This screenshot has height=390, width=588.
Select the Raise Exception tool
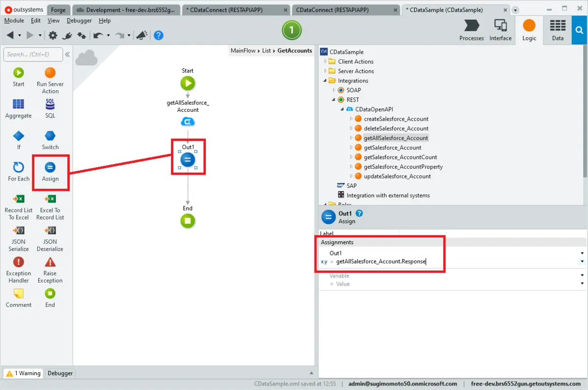click(x=50, y=262)
